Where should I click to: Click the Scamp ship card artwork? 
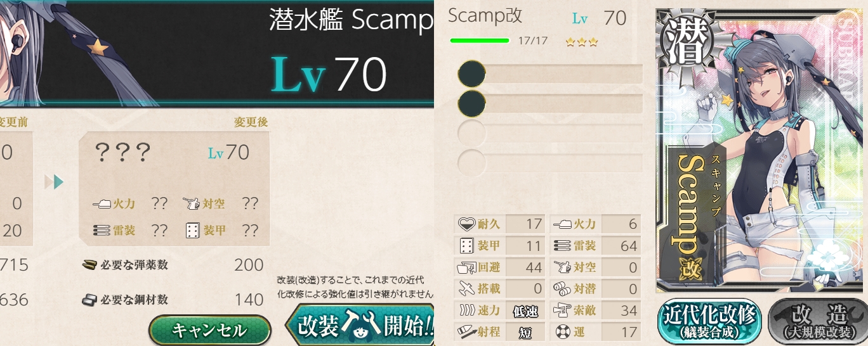coord(761,150)
